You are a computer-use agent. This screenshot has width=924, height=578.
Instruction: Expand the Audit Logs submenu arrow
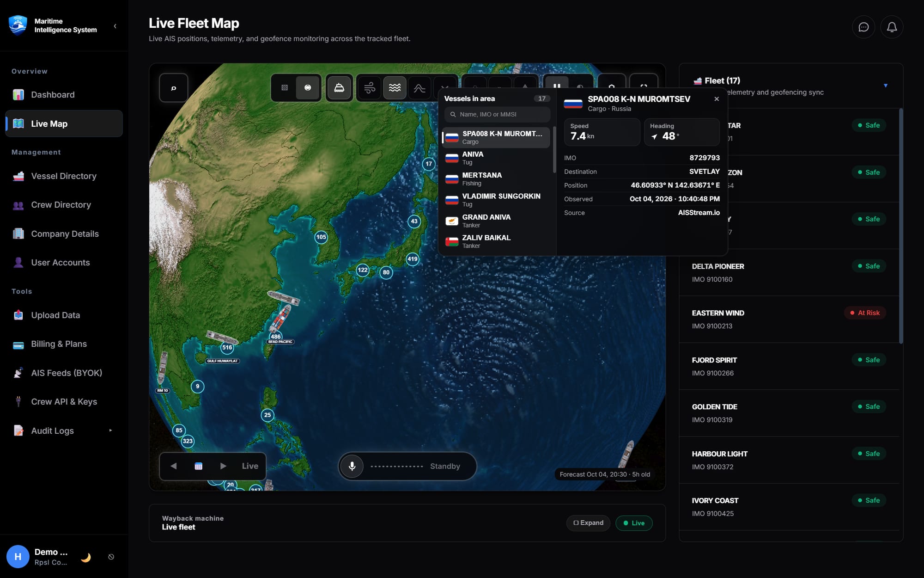110,430
